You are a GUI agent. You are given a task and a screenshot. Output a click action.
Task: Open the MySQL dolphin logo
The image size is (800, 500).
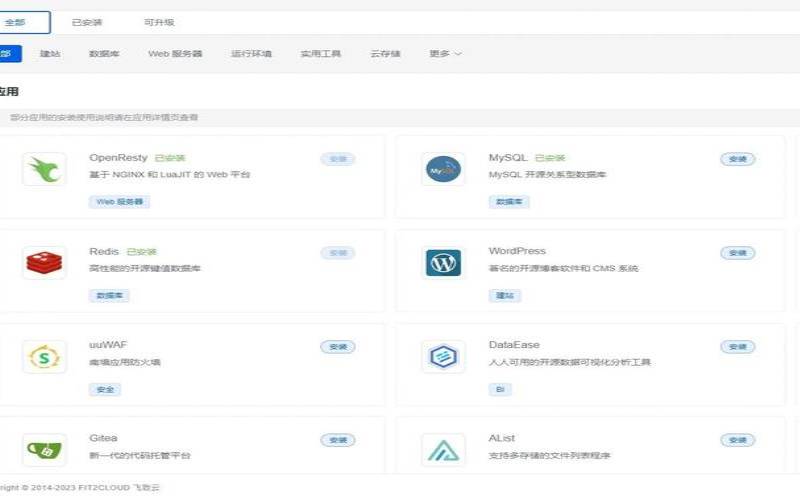click(443, 169)
